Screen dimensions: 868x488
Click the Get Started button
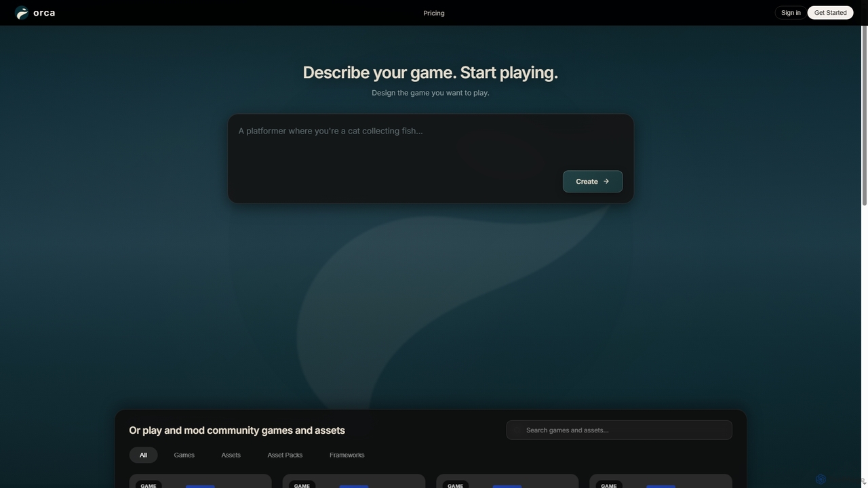click(830, 13)
